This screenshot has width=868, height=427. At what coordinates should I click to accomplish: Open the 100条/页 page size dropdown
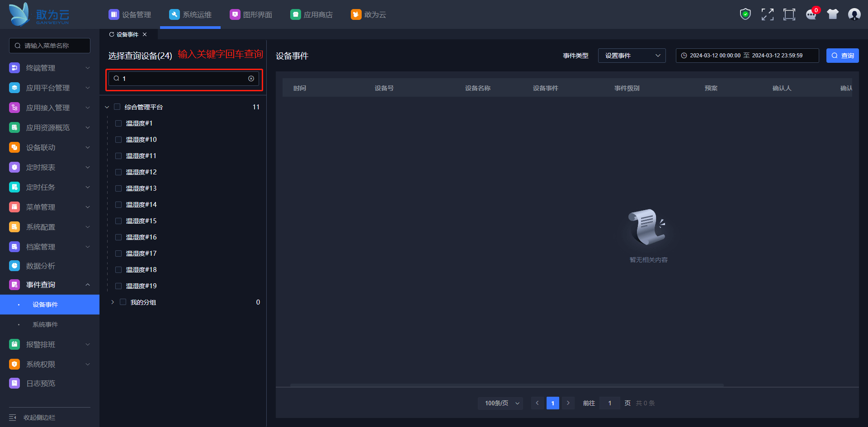tap(500, 403)
